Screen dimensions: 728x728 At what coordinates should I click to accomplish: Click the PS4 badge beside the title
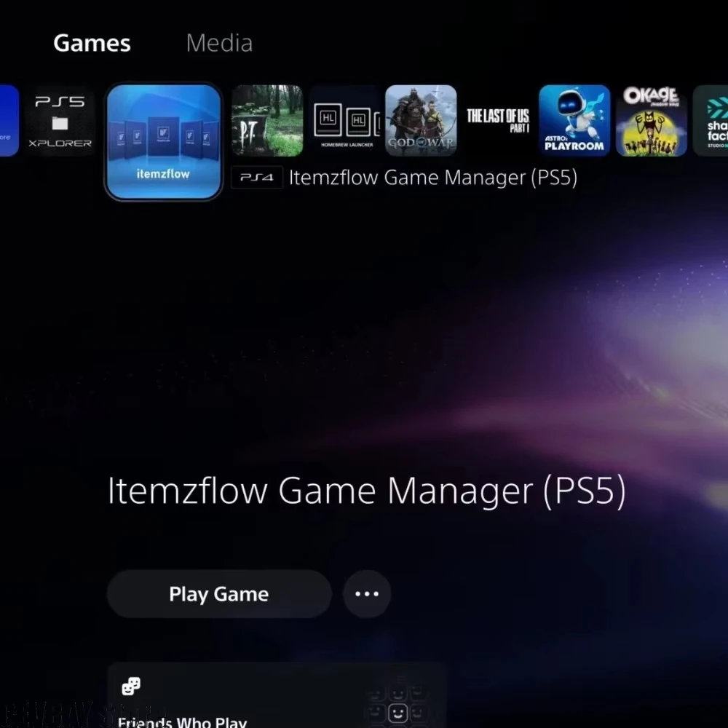point(257,178)
